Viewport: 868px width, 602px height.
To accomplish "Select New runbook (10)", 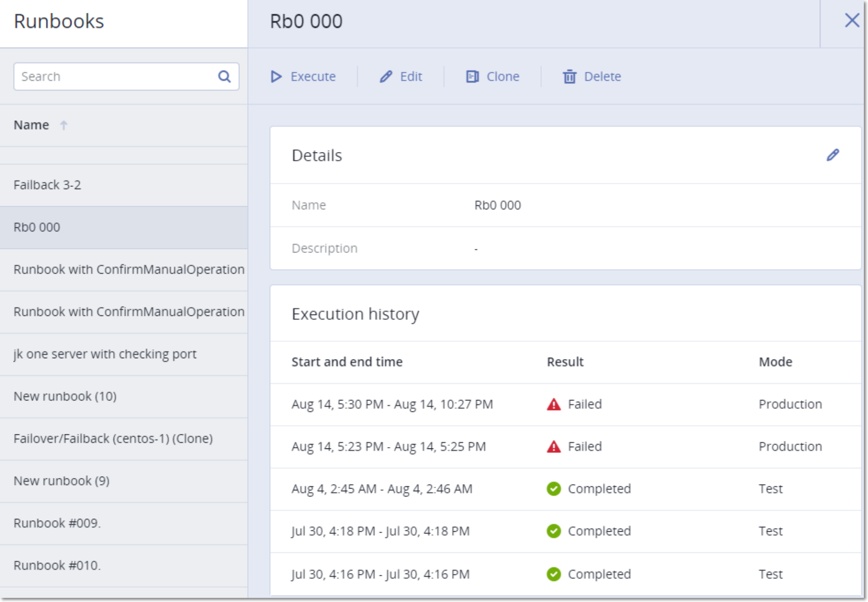I will [65, 396].
